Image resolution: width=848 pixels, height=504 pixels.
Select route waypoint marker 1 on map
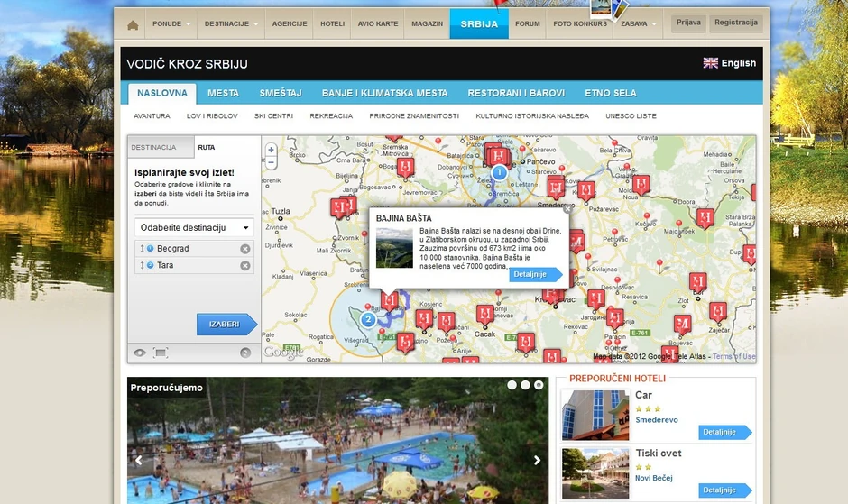pyautogui.click(x=499, y=172)
